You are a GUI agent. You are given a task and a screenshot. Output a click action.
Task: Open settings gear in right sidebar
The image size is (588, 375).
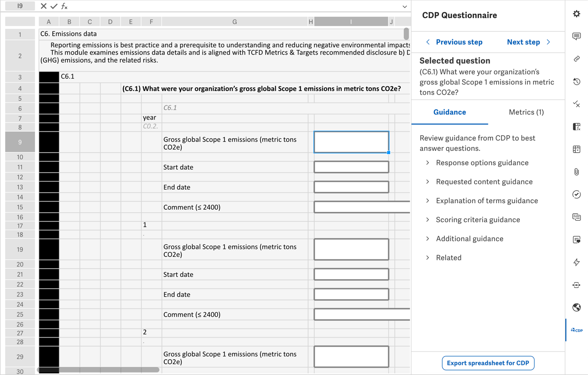click(577, 14)
